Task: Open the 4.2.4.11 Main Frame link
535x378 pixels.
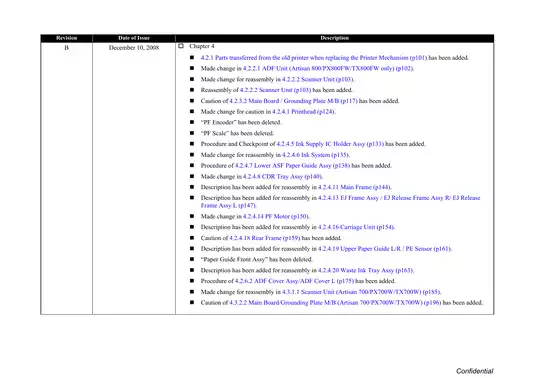Action: (354, 187)
